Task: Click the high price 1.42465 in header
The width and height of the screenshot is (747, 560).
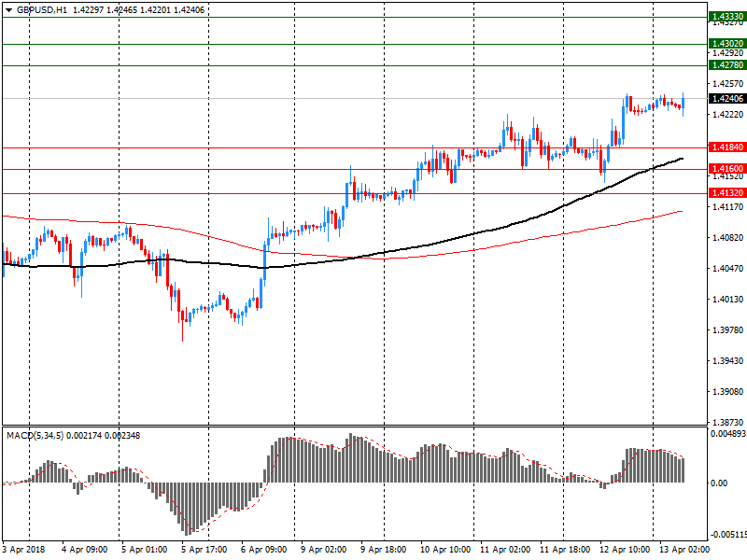Action: click(x=122, y=10)
